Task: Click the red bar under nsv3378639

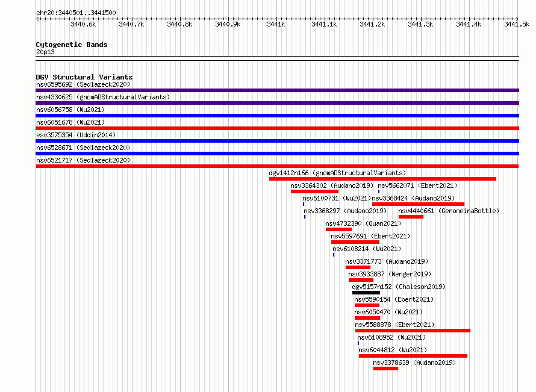Action: click(x=385, y=369)
